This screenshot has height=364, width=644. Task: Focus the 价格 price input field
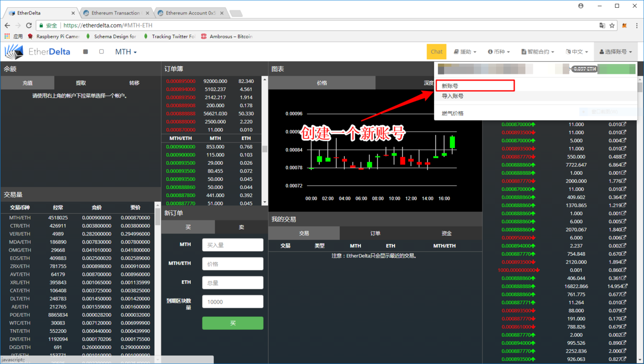(x=233, y=264)
